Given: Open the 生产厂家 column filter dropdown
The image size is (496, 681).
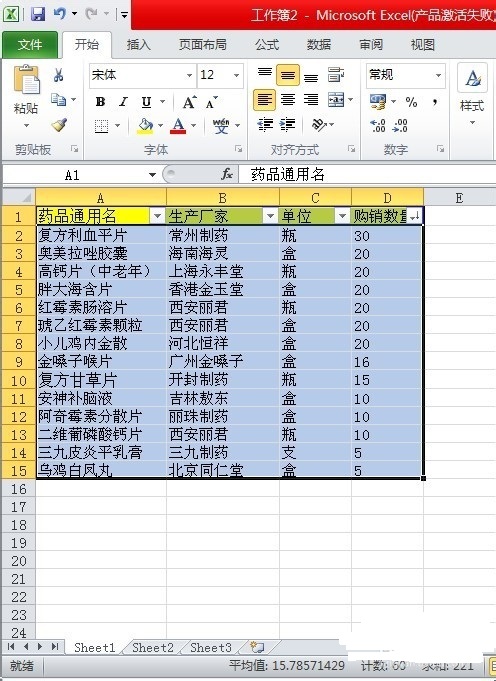Looking at the screenshot, I should [270, 216].
